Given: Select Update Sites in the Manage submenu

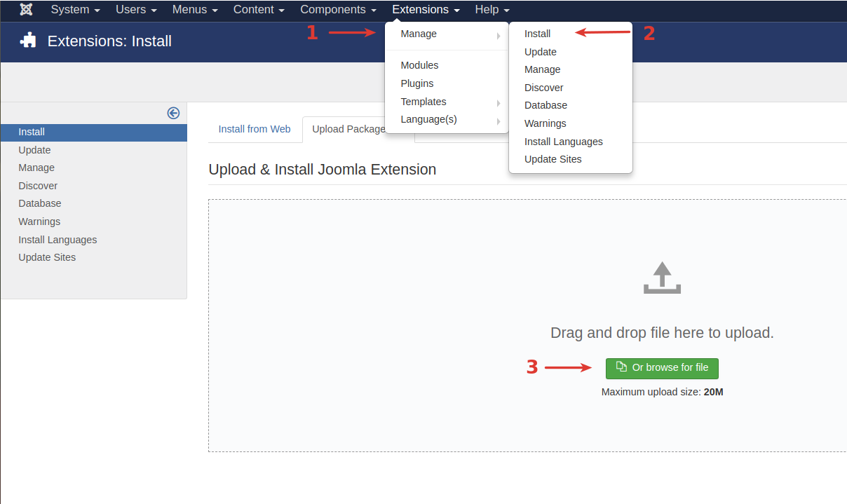Looking at the screenshot, I should point(571,159).
